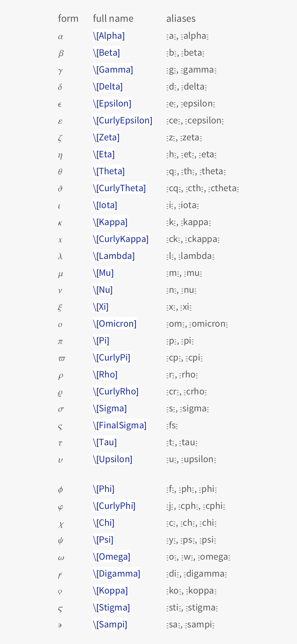Select the \[CurlyKappa] link

pyautogui.click(x=121, y=239)
